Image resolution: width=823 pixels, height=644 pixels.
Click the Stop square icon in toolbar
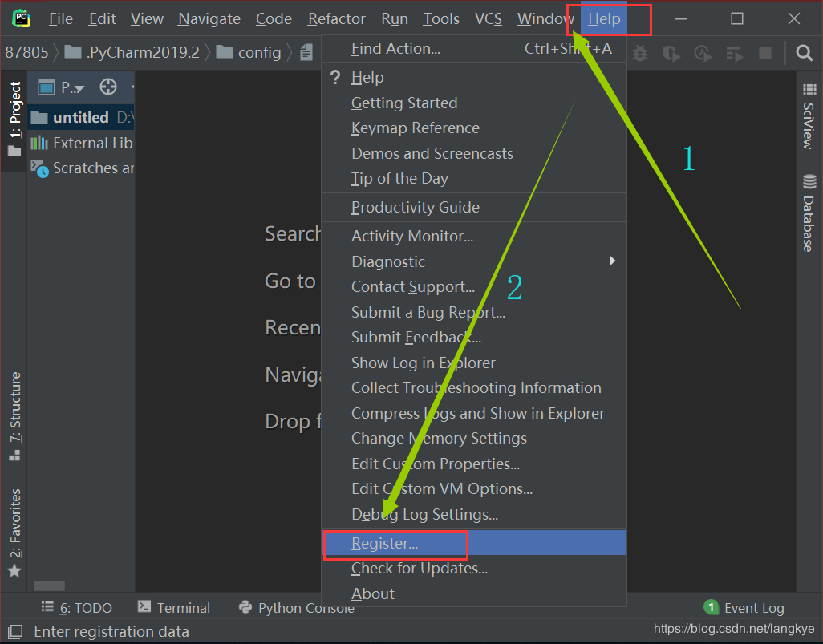(765, 53)
